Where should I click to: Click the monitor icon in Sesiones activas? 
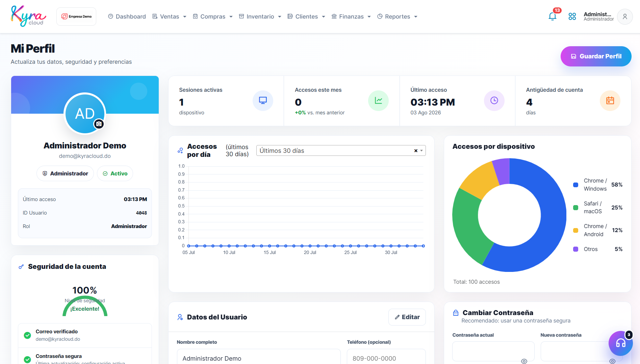(263, 101)
